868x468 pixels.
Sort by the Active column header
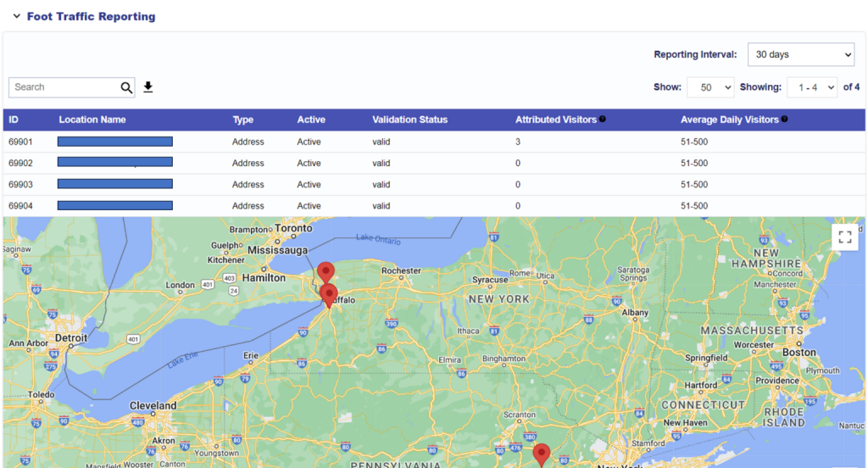[x=311, y=120]
